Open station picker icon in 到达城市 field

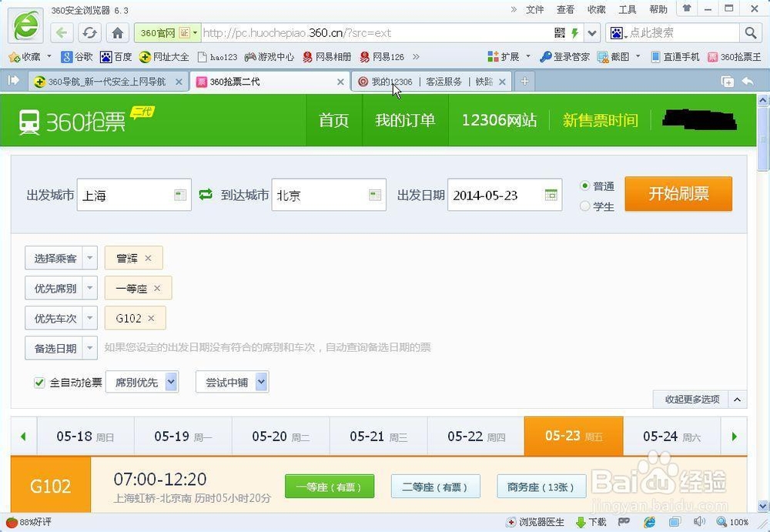coord(375,195)
